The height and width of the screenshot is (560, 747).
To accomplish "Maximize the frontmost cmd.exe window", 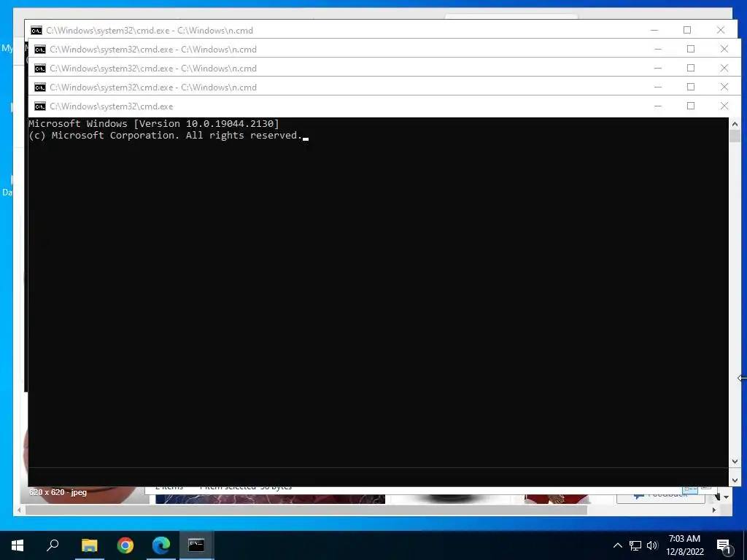I will coord(691,106).
